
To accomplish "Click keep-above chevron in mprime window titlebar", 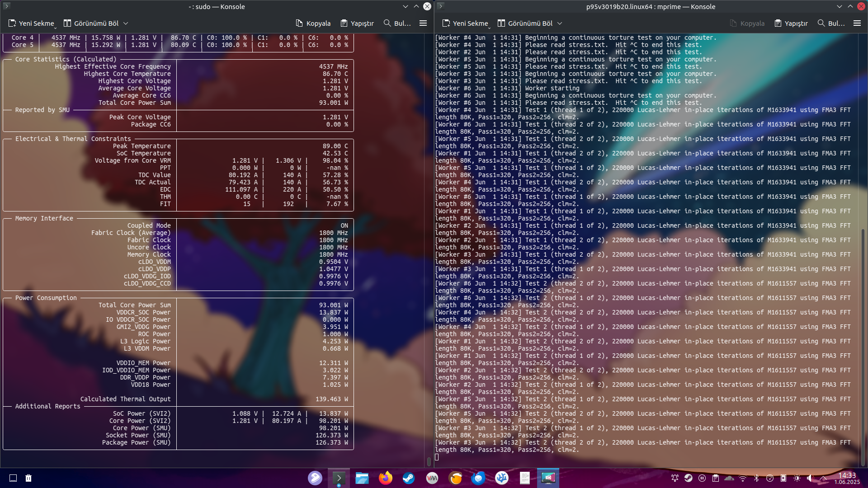I will pos(850,6).
